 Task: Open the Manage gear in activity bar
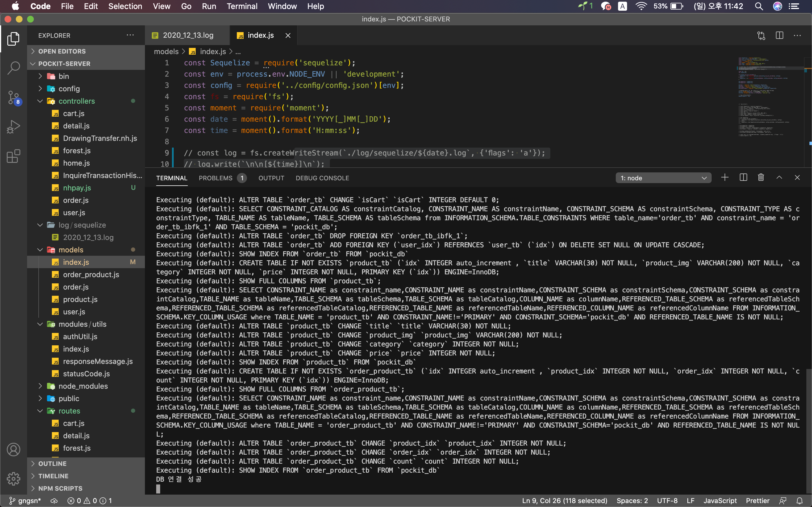[x=14, y=479]
